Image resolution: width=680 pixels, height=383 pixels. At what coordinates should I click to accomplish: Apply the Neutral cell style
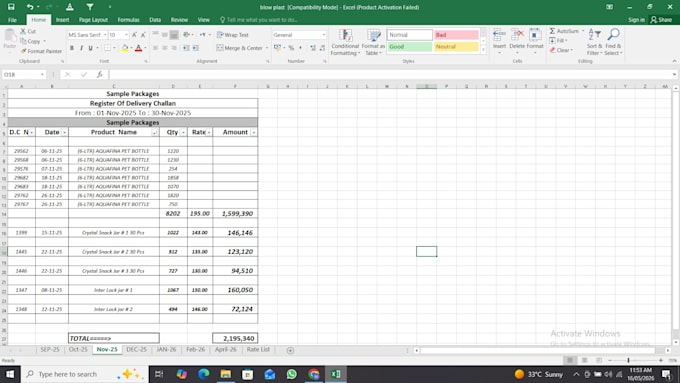point(456,46)
